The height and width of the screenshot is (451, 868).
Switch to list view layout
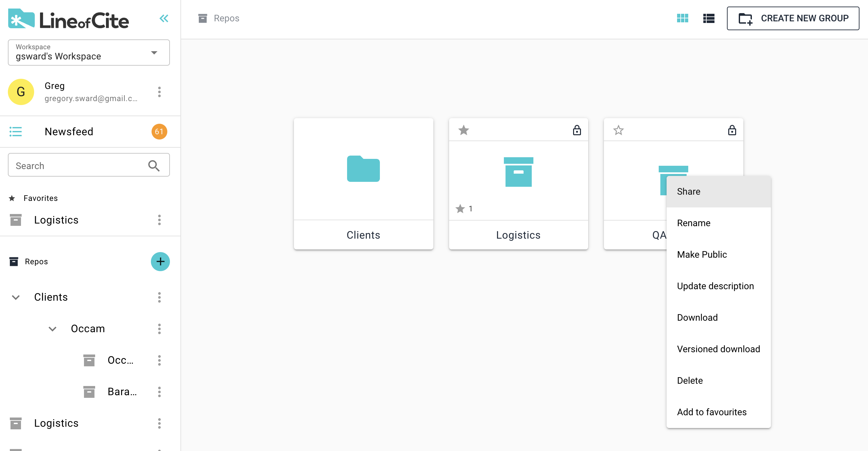click(x=709, y=18)
